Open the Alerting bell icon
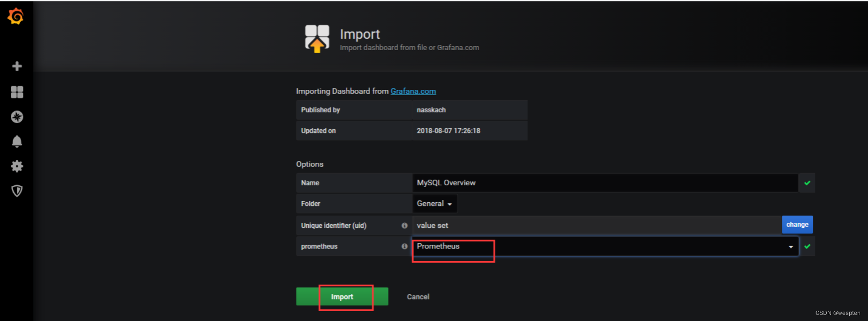868x321 pixels. tap(17, 141)
